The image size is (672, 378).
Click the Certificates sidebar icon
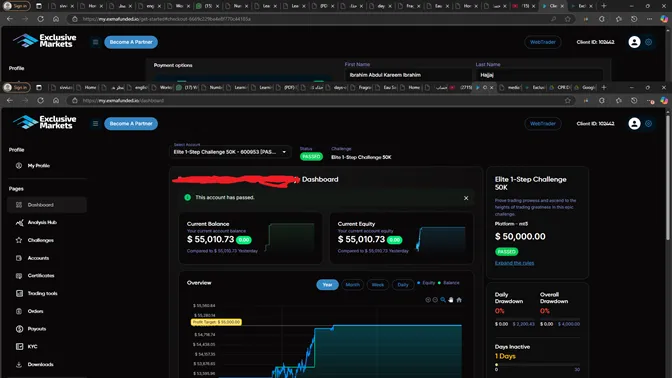(19, 276)
